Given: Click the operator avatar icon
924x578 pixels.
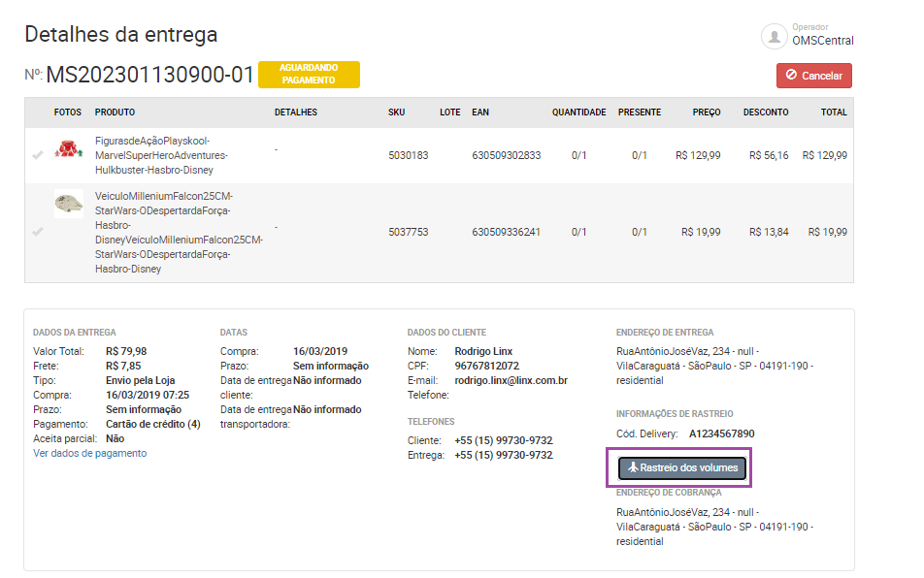Looking at the screenshot, I should tap(774, 37).
